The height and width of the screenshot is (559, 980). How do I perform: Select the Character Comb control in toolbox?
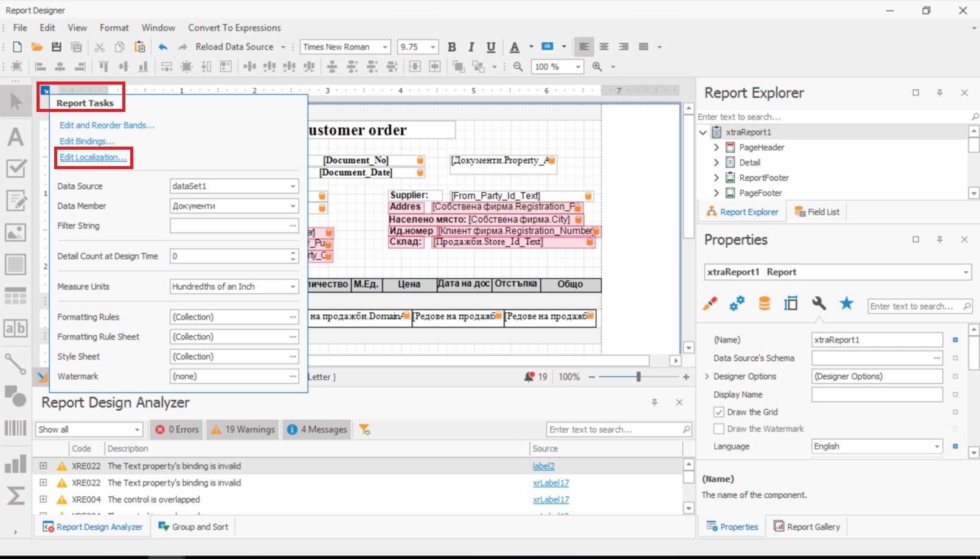tap(16, 328)
